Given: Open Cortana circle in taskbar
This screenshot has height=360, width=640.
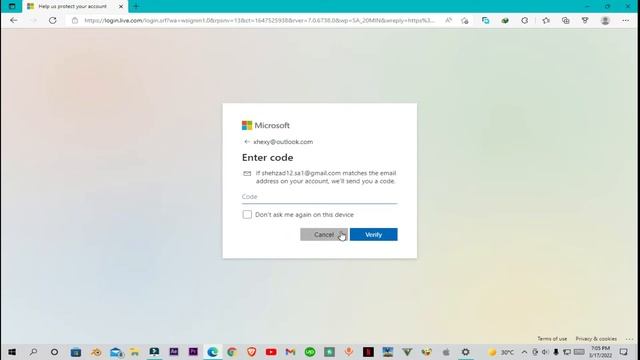Looking at the screenshot, I should (54, 352).
